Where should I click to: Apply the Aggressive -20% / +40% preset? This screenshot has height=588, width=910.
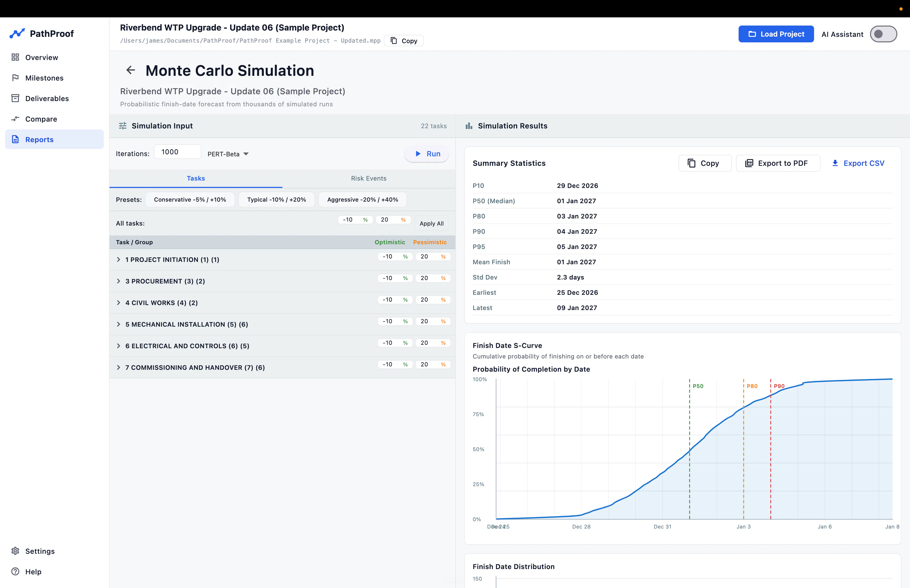pyautogui.click(x=362, y=200)
